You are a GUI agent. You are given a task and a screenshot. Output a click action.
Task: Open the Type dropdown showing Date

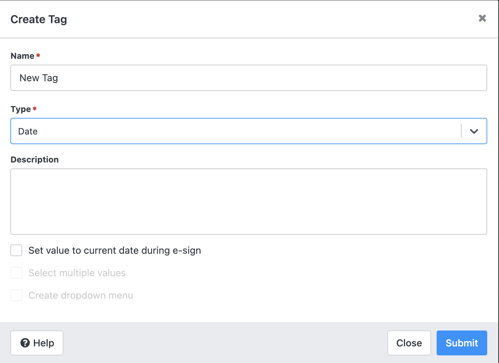pyautogui.click(x=249, y=131)
